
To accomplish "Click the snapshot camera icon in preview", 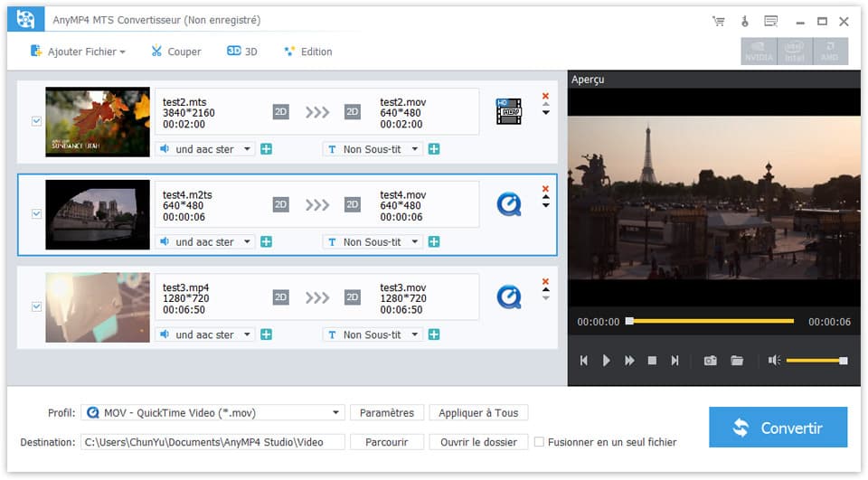I will coord(710,361).
